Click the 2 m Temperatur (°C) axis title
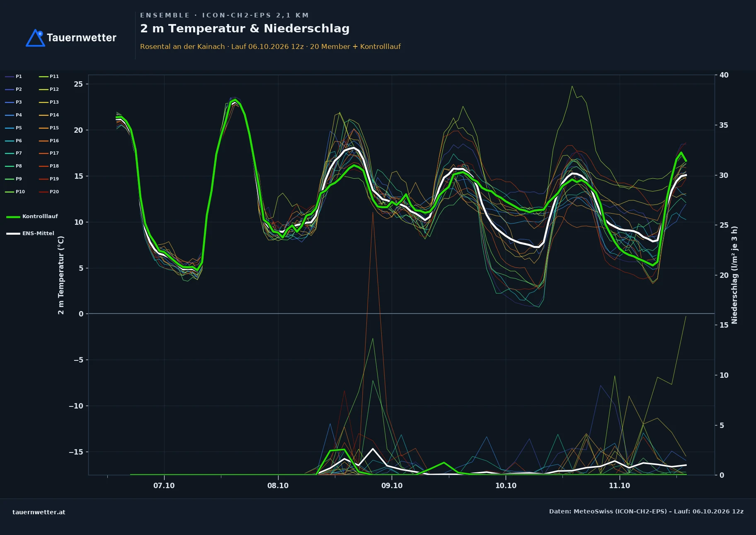 pyautogui.click(x=61, y=275)
